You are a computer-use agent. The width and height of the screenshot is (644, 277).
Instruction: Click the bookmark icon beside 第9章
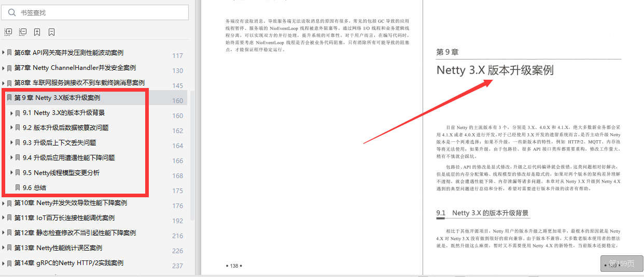tap(9, 98)
